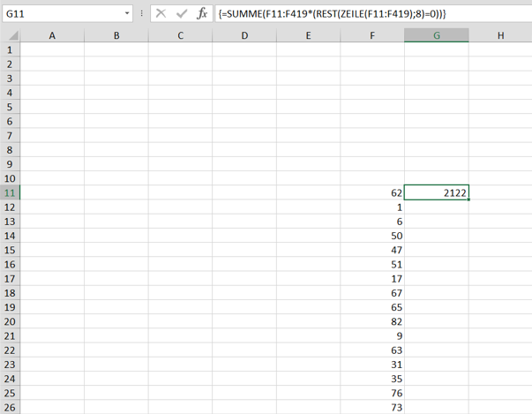Select row 10 header
532x414 pixels.
click(x=10, y=178)
